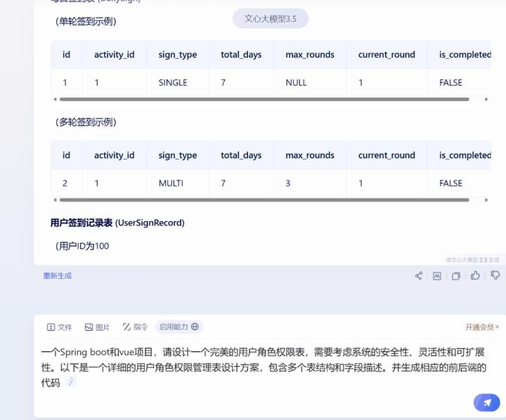Click the 用户签到记录表 (UserSignRecord) heading
This screenshot has height=420, width=506.
[117, 223]
